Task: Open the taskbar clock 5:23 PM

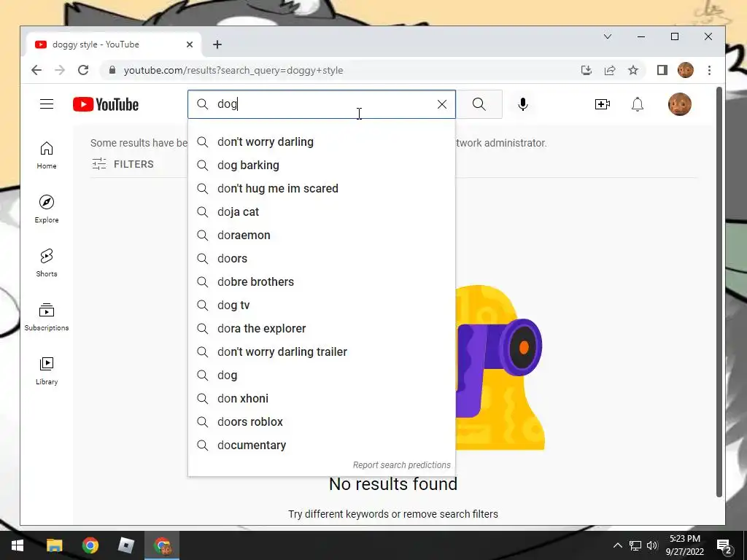Action: [x=684, y=545]
